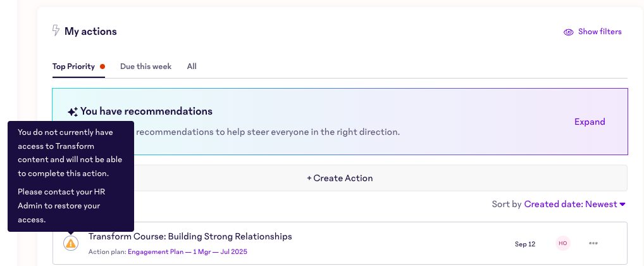Click the sort dropdown caret arrow

(x=622, y=205)
